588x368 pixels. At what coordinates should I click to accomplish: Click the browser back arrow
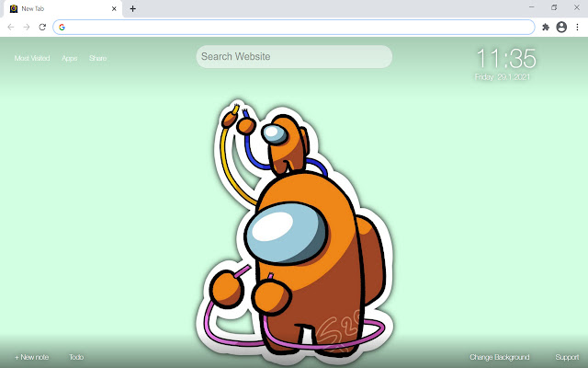[x=11, y=27]
